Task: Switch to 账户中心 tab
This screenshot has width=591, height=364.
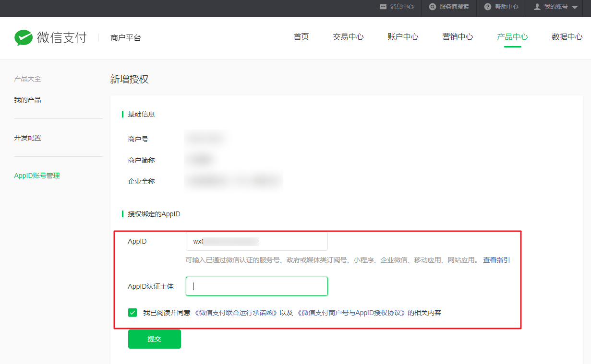Action: (403, 37)
